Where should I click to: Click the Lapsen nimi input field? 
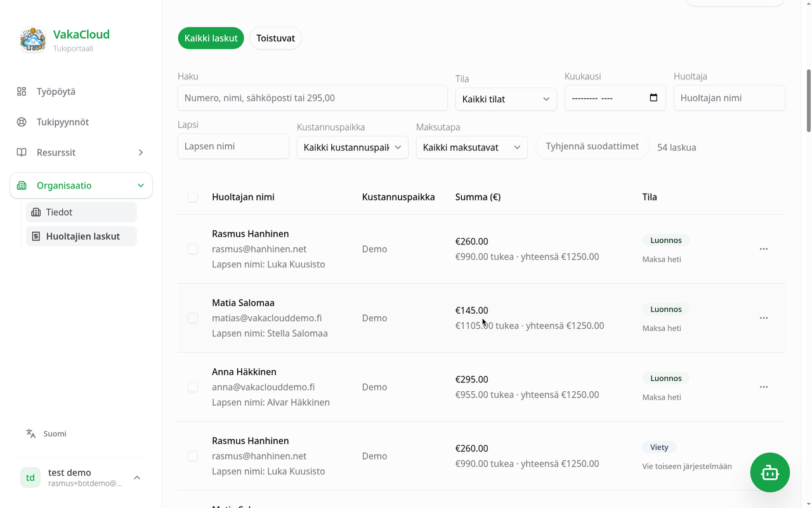point(233,146)
